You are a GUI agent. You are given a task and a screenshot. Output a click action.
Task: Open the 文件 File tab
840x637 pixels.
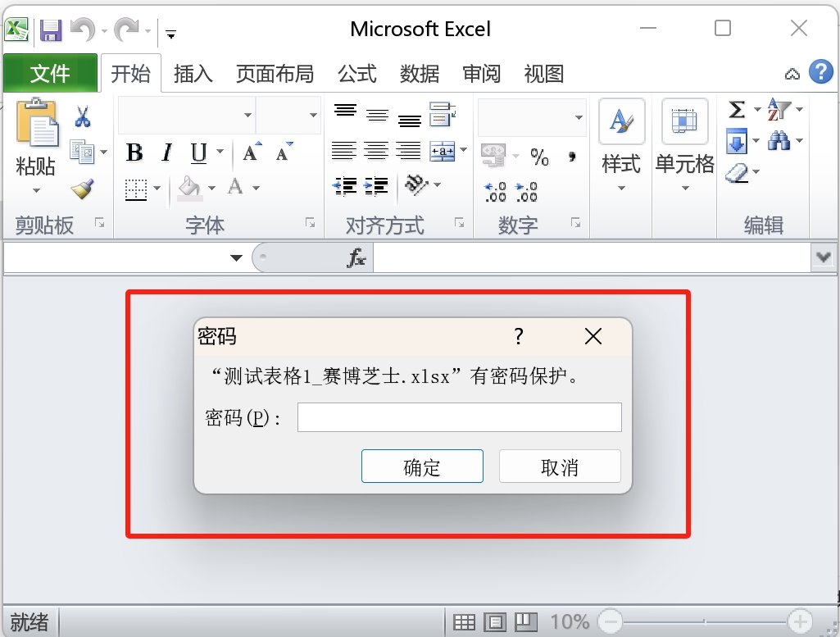click(50, 74)
